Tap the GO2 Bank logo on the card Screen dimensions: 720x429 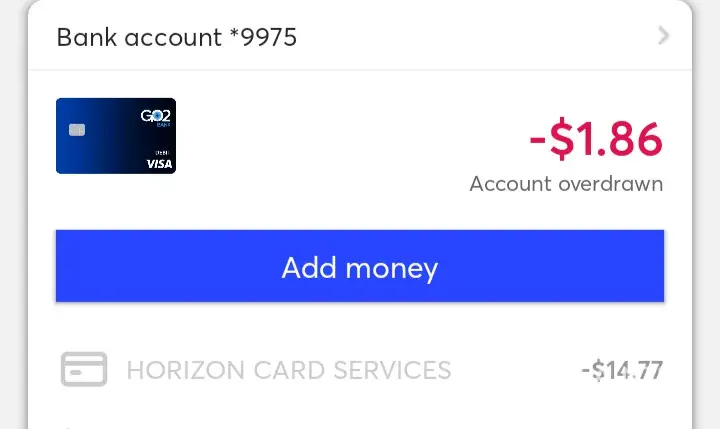pos(156,117)
